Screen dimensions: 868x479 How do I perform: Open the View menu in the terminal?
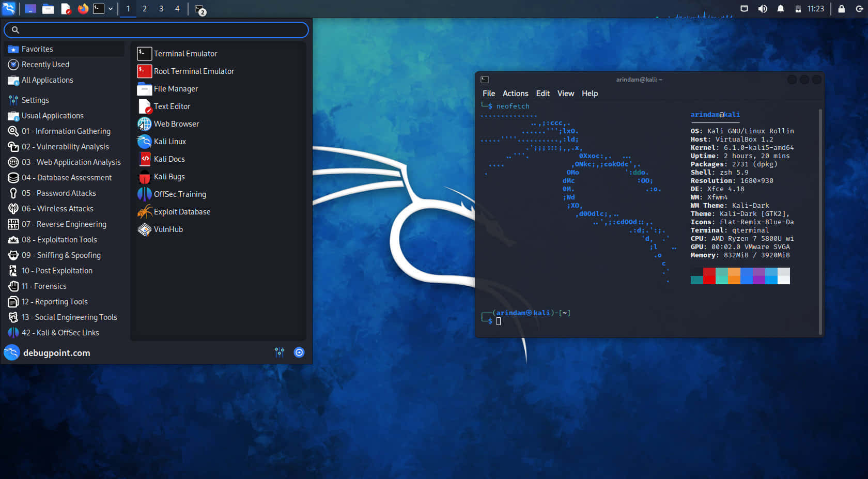coord(565,94)
